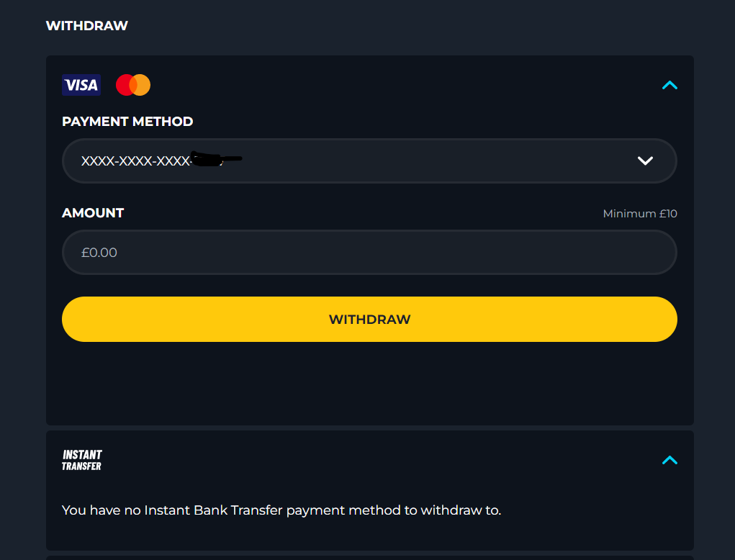Click the no Instant Bank Transfer message
Viewport: 735px width, 560px height.
tap(281, 510)
